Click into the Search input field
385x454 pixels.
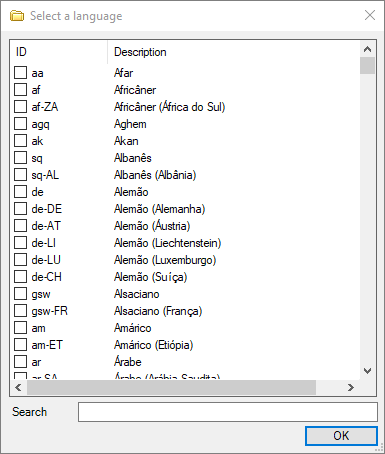click(x=228, y=412)
